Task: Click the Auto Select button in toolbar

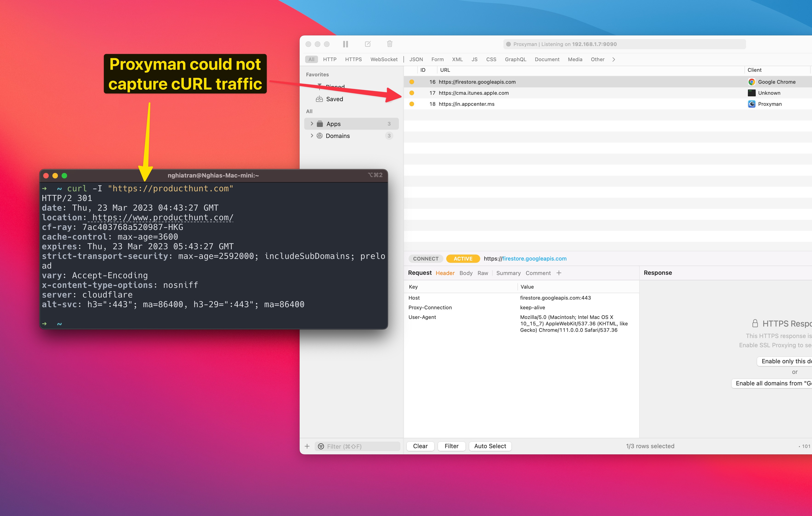Action: pyautogui.click(x=490, y=446)
